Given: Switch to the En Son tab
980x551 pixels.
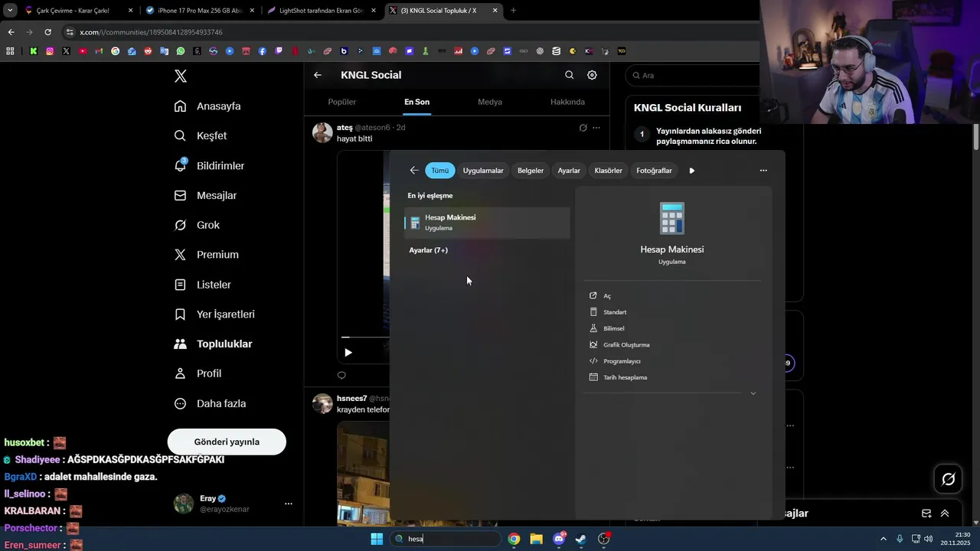Looking at the screenshot, I should (416, 102).
